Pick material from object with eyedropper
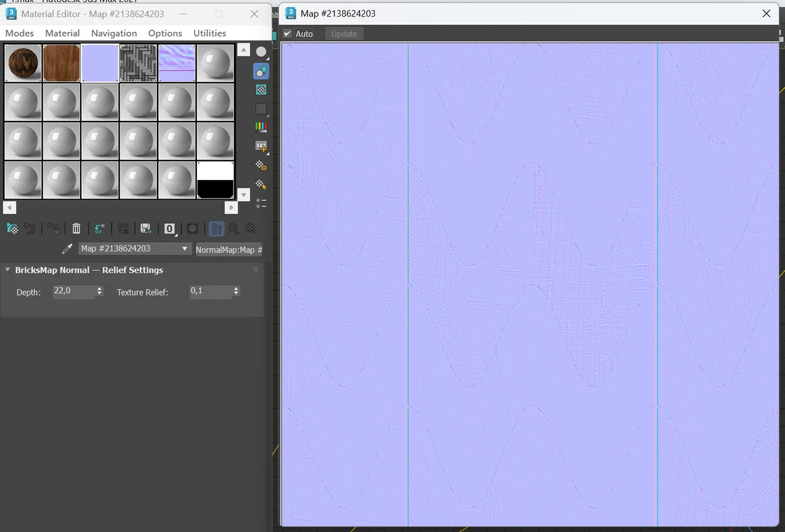Viewport: 785px width, 532px height. point(67,249)
